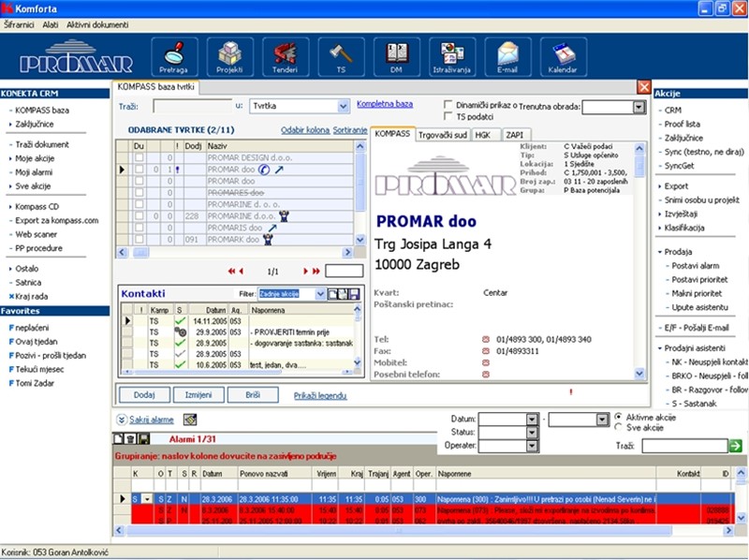Click the page number box beside pagination arrows
This screenshot has width=749, height=560.
click(344, 271)
